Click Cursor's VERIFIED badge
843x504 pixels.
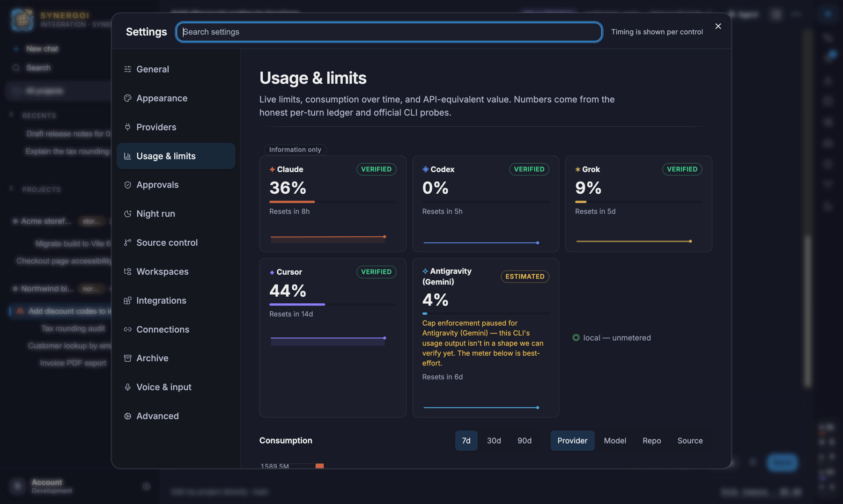pos(376,272)
